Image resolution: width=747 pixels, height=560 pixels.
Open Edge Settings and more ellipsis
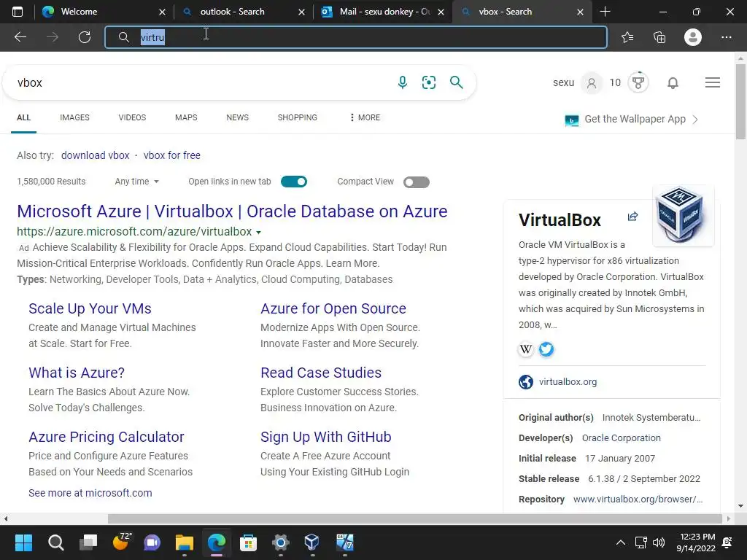(726, 37)
